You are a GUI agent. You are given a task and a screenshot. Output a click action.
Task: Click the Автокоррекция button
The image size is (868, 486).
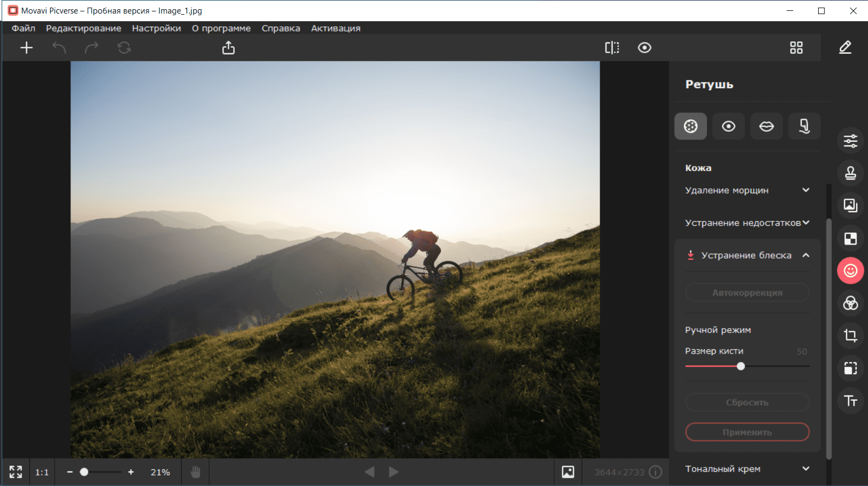(747, 293)
